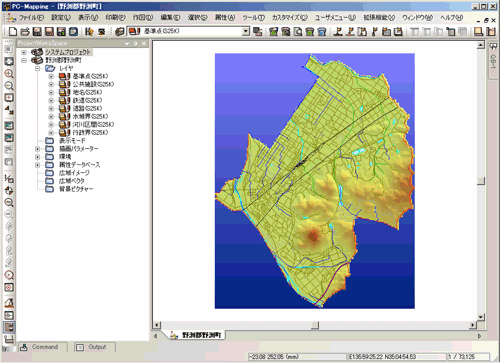Click the green save disk icon
The width and height of the screenshot is (500, 363).
[x=61, y=32]
